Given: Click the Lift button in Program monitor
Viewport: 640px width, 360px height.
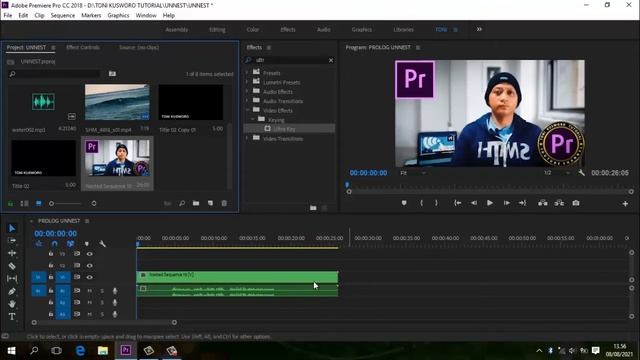Looking at the screenshot, I should pos(542,203).
